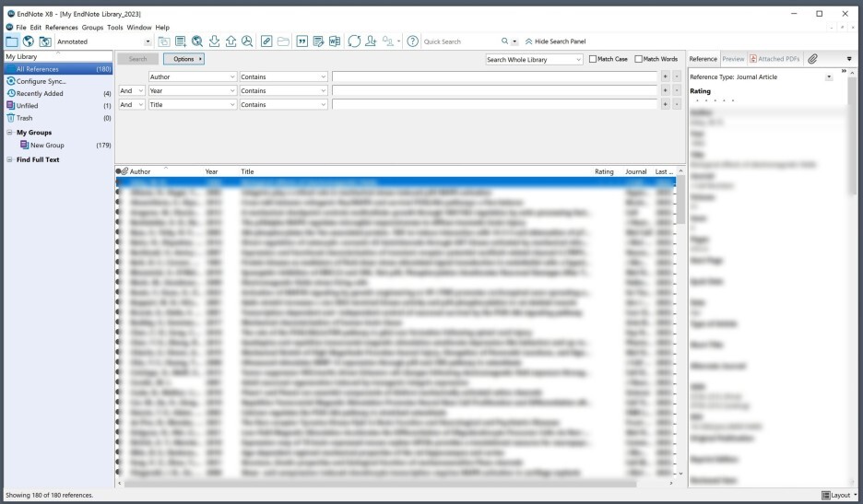Click the read/unread dot column header
This screenshot has height=504, width=863.
pyautogui.click(x=118, y=171)
